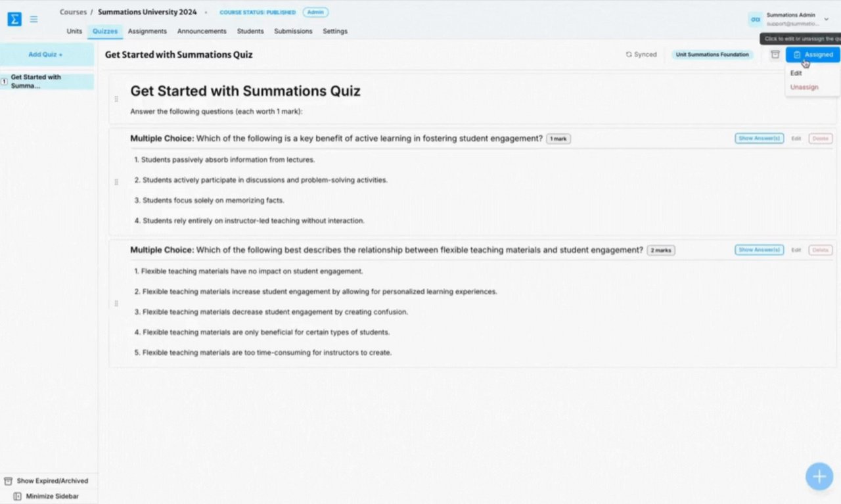Toggle Minimize Sidebar option
The image size is (841, 504).
[46, 496]
